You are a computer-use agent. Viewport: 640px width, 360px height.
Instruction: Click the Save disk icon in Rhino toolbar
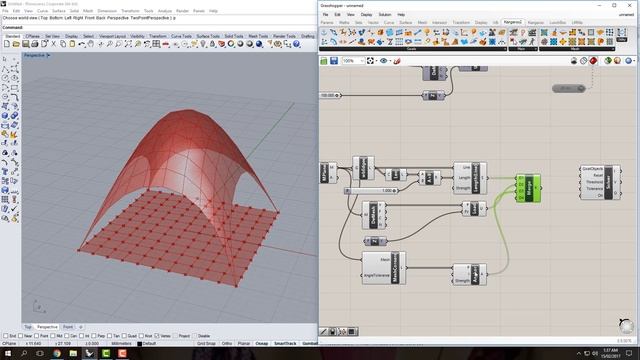pos(25,44)
